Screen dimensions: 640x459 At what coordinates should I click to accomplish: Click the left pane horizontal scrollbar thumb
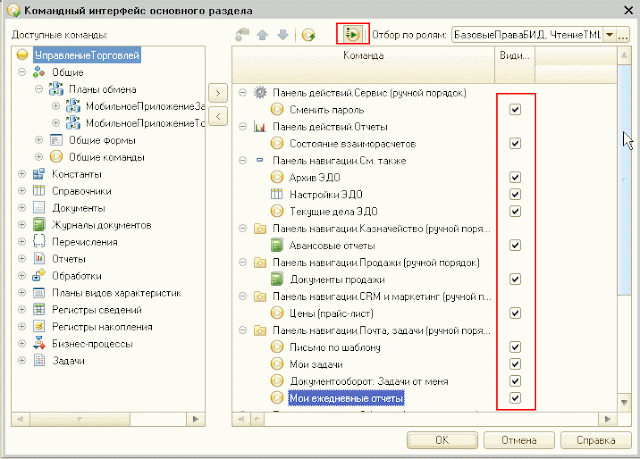coord(80,419)
